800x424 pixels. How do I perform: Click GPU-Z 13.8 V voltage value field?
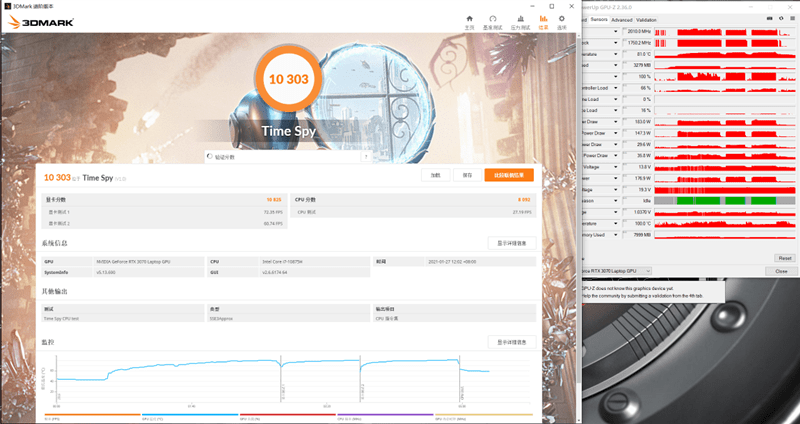click(x=638, y=167)
